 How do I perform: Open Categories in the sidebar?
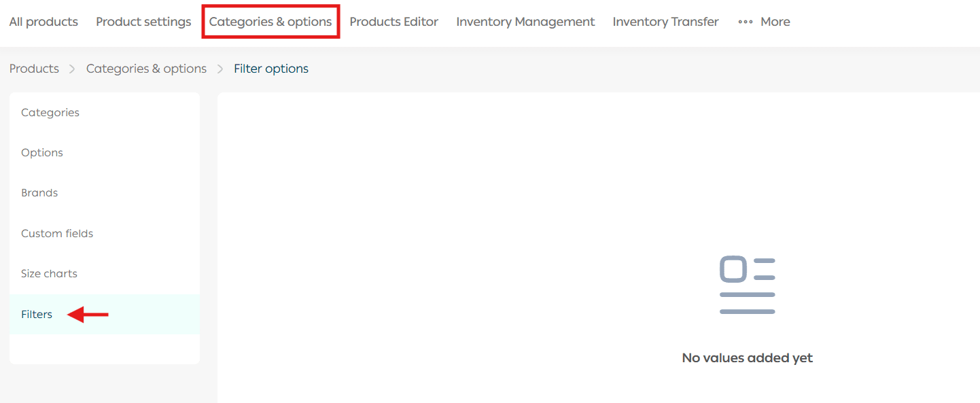[x=50, y=113]
